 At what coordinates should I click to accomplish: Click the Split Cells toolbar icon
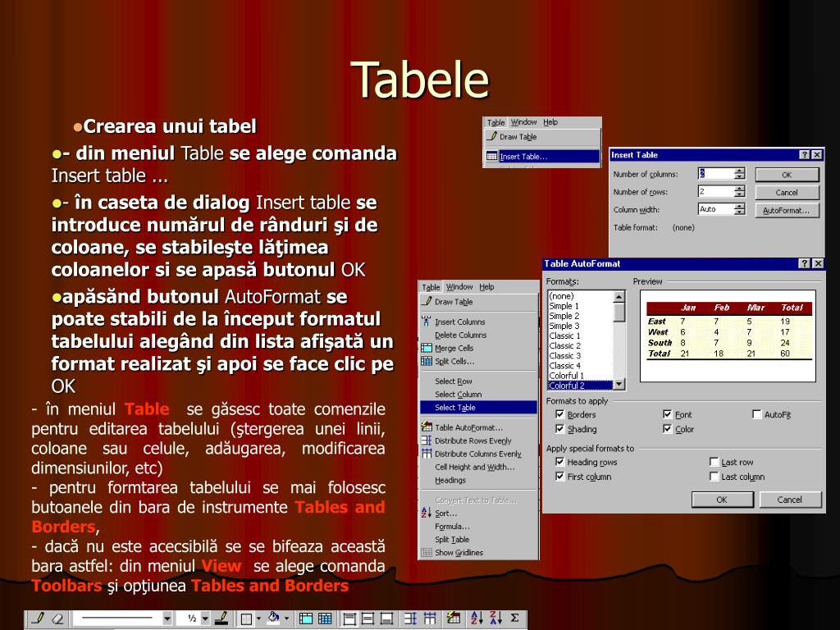325,619
